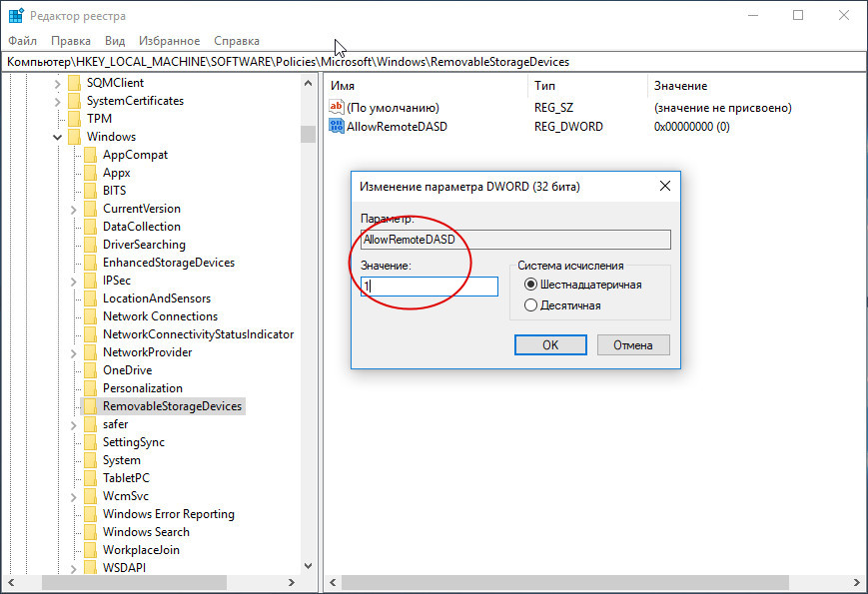868x594 pixels.
Task: Open the Файл menu
Action: coord(23,41)
